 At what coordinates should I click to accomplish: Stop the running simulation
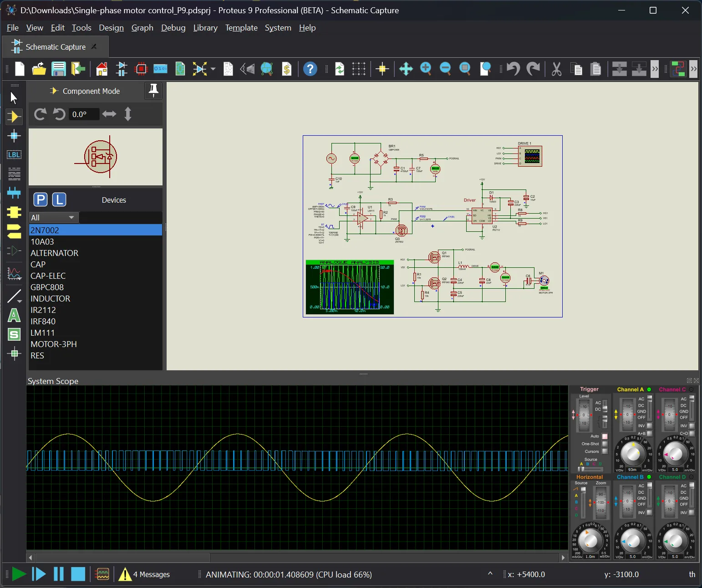coord(78,574)
